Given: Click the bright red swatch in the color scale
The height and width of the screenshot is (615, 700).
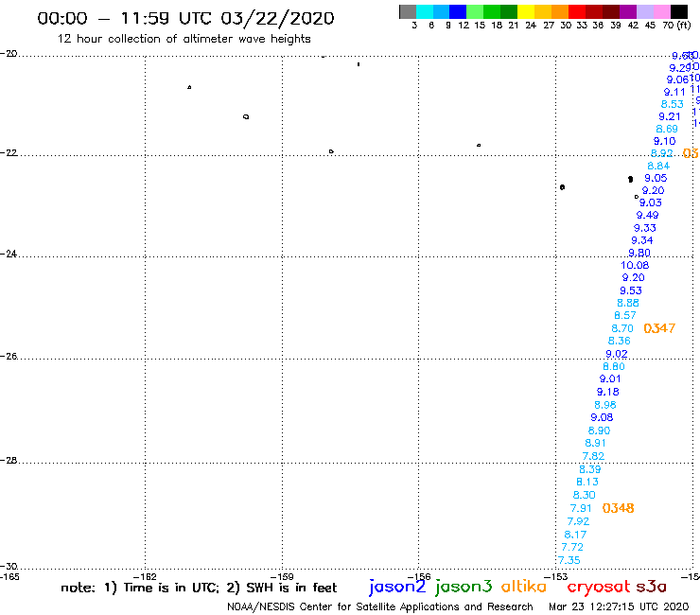Looking at the screenshot, I should point(577,11).
